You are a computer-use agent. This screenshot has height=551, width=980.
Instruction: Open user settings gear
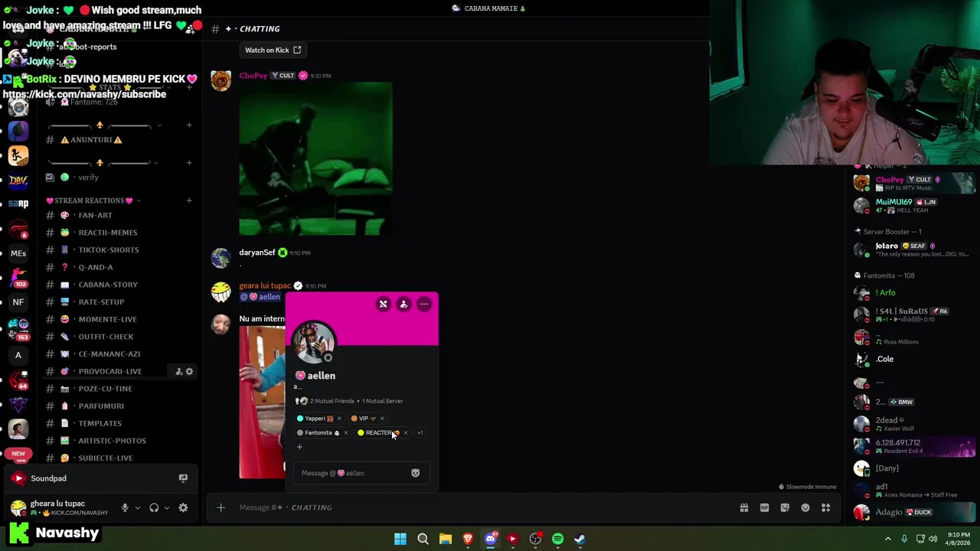tap(183, 507)
